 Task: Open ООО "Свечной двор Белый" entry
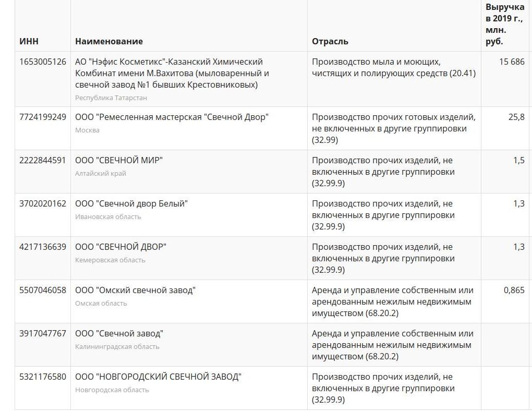131,203
